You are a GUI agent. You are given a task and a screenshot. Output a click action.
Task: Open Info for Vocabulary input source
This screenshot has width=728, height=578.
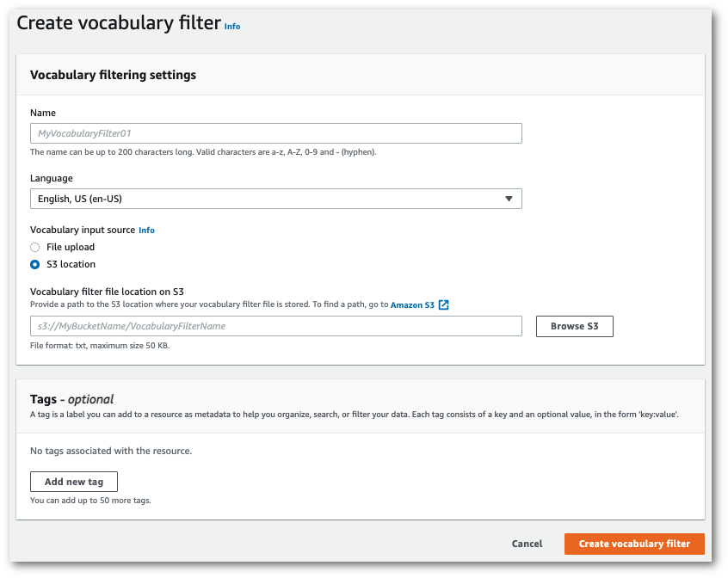[x=146, y=230]
